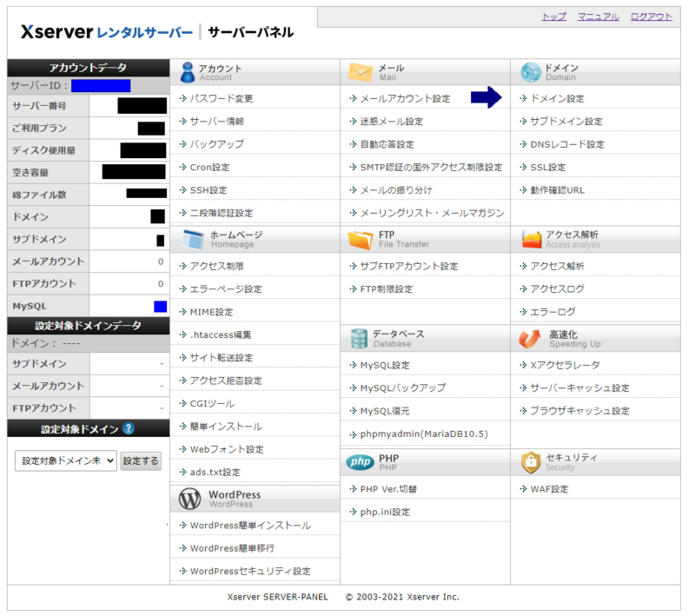Open FTP制限設定
The image size is (695, 616).
click(386, 289)
